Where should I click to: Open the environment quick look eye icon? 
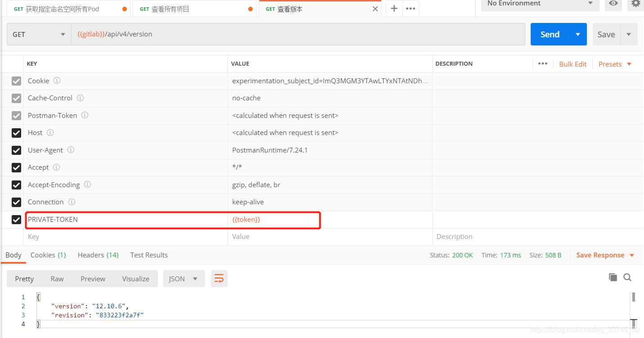pos(613,4)
